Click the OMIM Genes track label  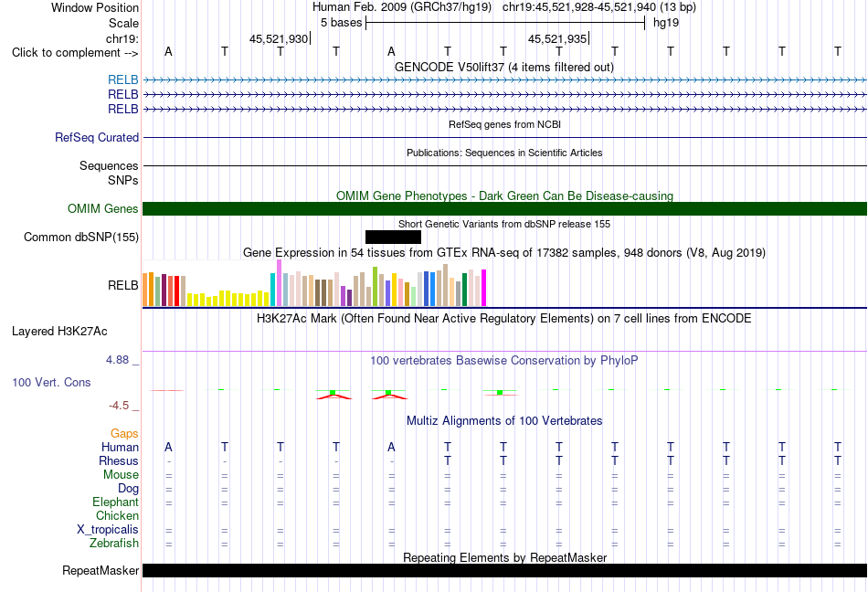tap(103, 208)
